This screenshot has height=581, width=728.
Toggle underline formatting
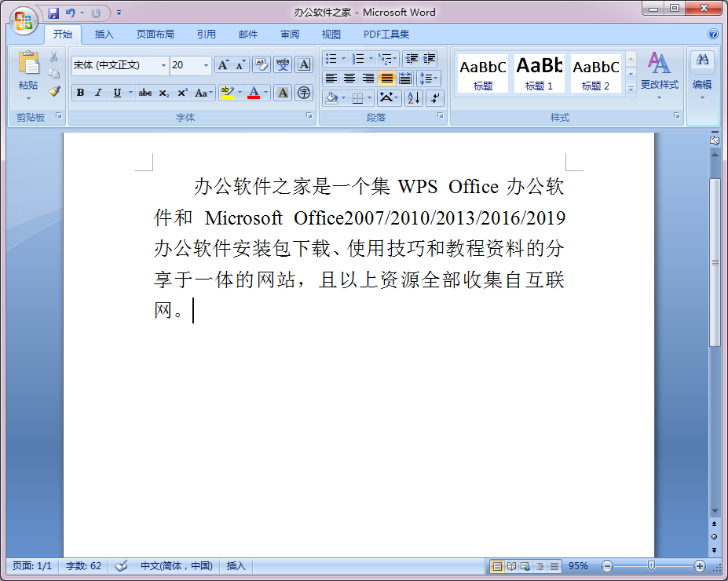point(117,93)
